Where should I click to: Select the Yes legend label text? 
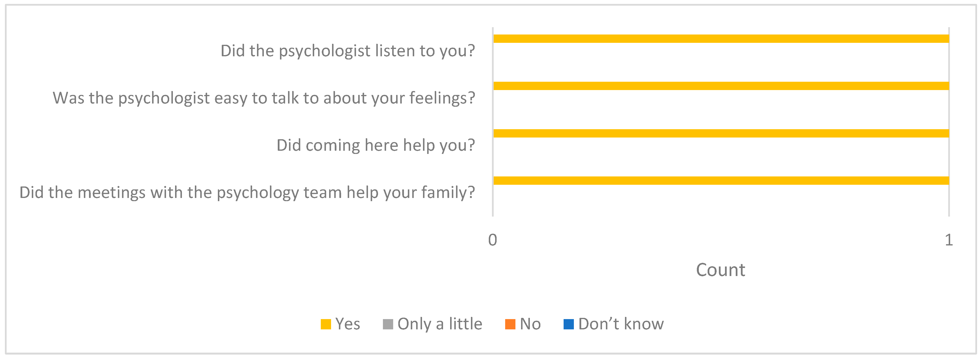pos(347,324)
